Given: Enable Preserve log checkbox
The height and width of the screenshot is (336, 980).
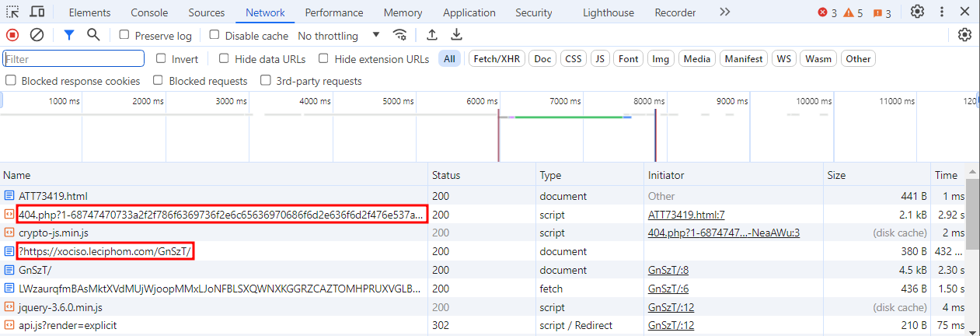Looking at the screenshot, I should (125, 35).
